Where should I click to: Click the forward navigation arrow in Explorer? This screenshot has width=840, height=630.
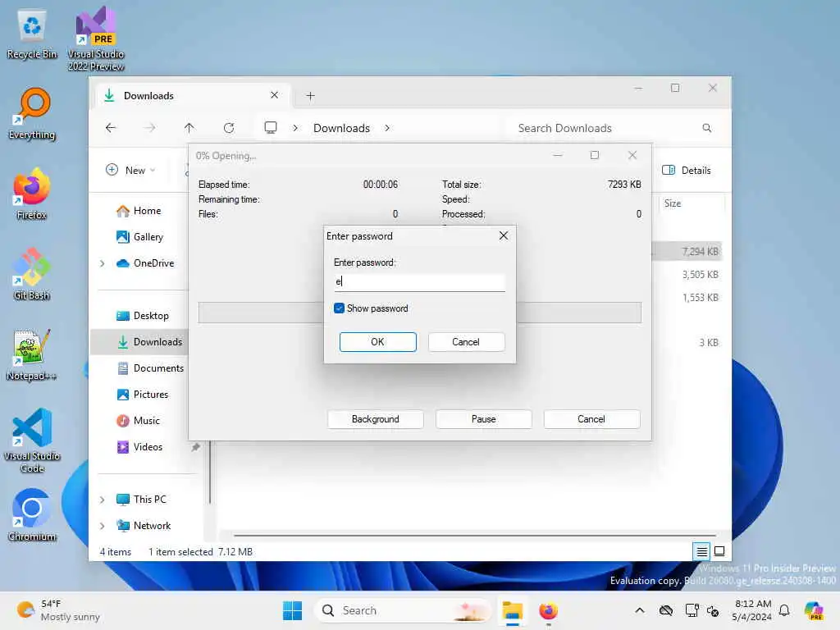pyautogui.click(x=150, y=128)
